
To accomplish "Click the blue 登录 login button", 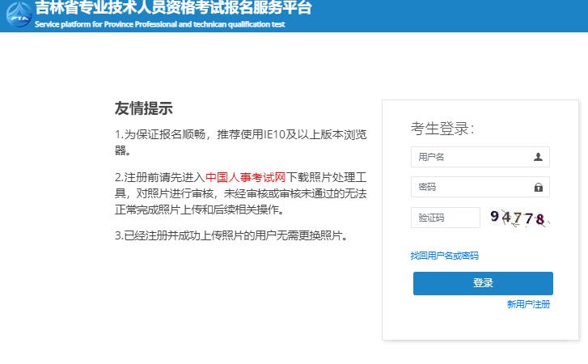I will (483, 283).
